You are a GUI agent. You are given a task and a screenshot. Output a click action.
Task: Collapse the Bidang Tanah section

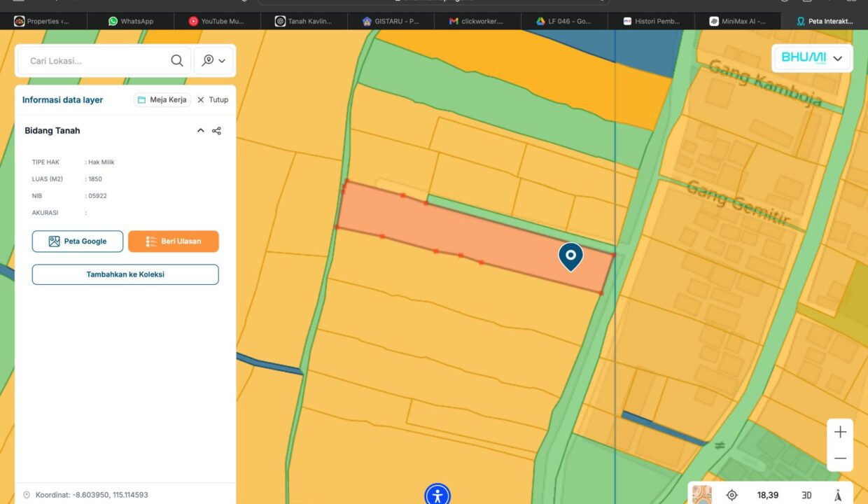[x=201, y=131]
